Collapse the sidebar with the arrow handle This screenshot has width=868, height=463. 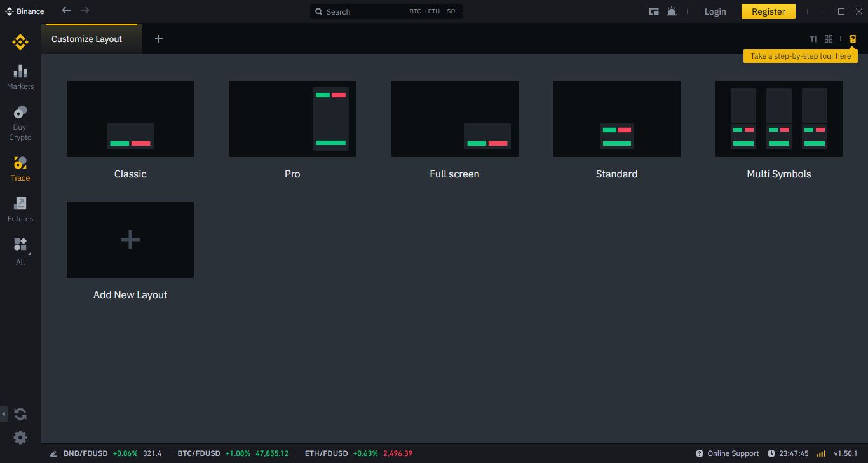click(x=3, y=414)
